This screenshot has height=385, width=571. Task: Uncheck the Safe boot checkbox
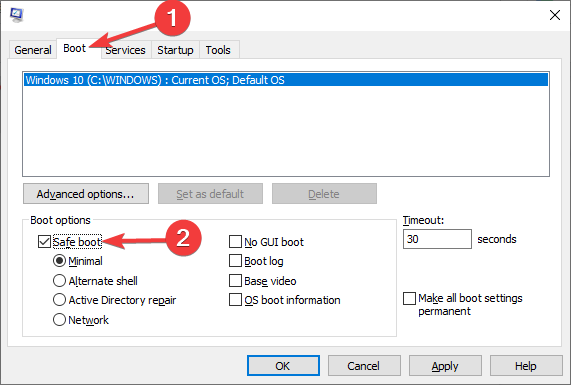click(x=44, y=241)
